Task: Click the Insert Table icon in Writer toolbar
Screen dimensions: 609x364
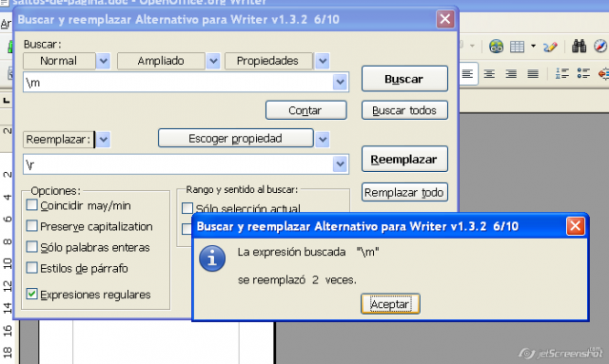Action: pyautogui.click(x=517, y=47)
